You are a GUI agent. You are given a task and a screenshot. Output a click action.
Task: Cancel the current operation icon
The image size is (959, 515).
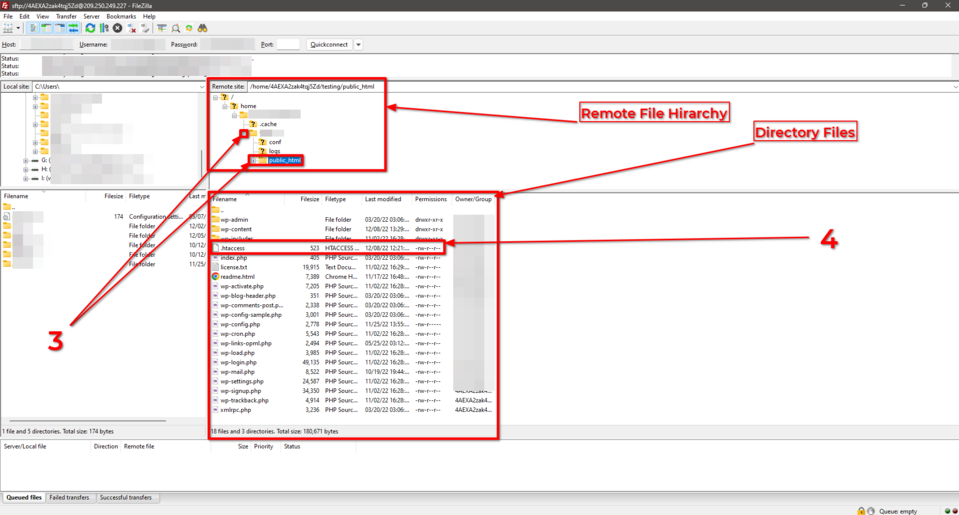(x=117, y=28)
